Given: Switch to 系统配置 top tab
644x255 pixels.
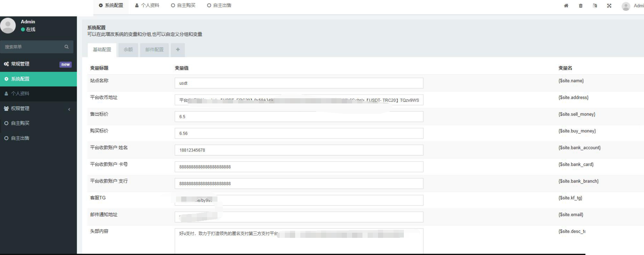Looking at the screenshot, I should 111,5.
